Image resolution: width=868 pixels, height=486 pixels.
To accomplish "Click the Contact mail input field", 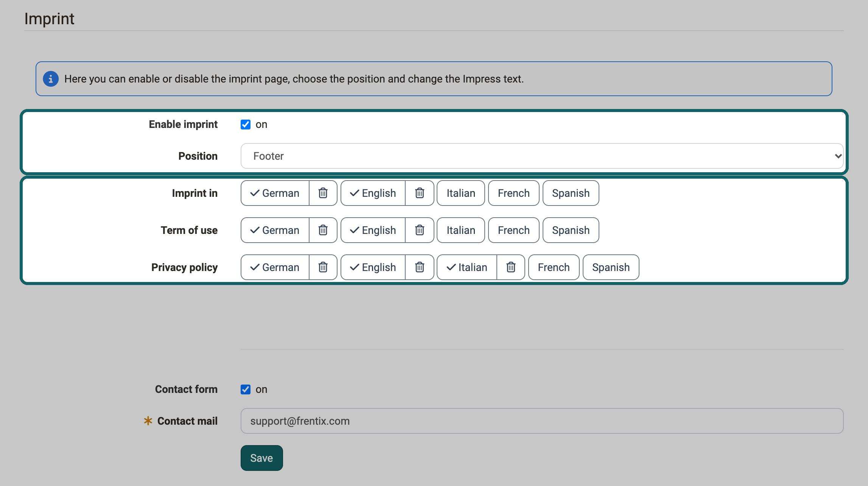I will [542, 421].
